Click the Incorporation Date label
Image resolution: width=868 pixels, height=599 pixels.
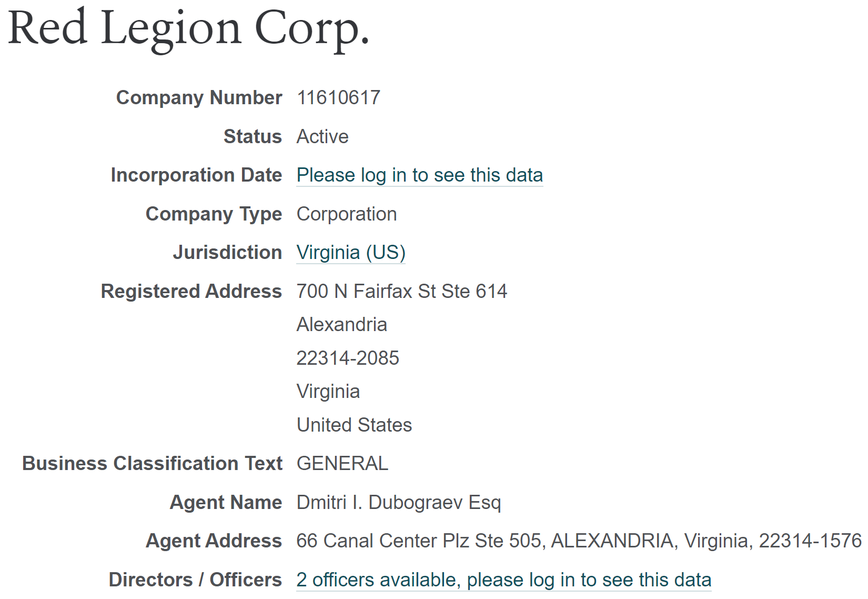click(x=196, y=175)
